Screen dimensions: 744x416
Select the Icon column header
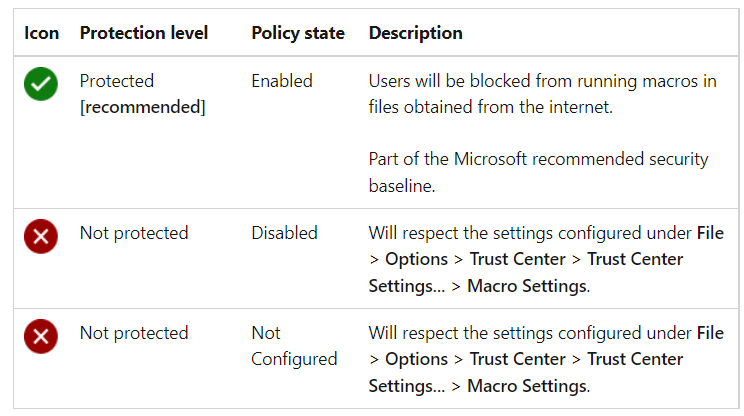coord(41,33)
